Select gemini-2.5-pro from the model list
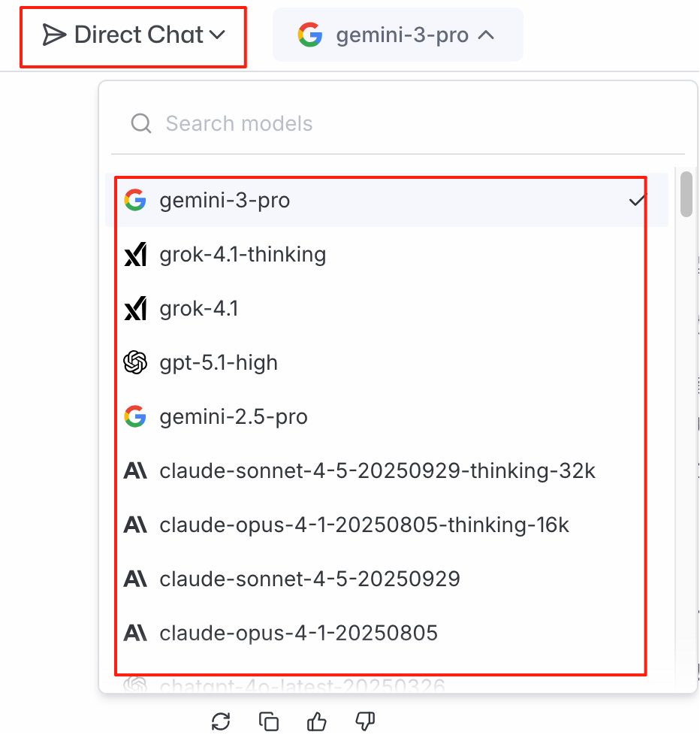Screen dimensions: 700x735 [232, 417]
